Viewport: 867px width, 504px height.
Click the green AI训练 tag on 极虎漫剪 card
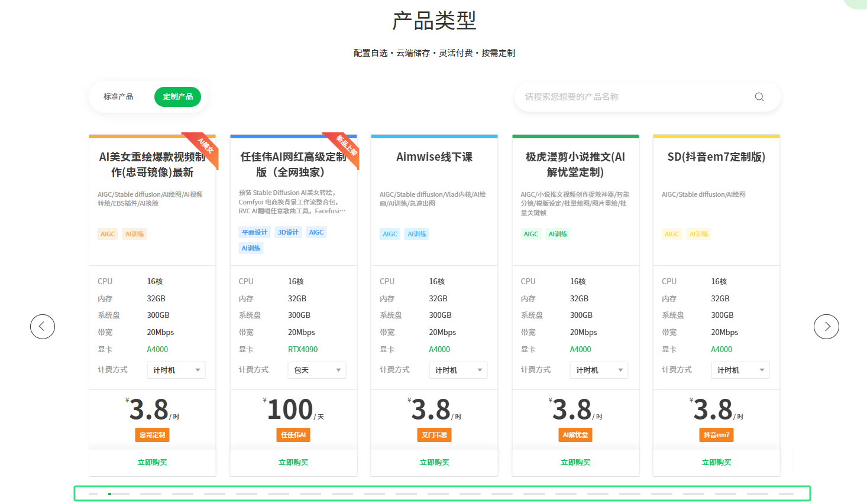(x=558, y=234)
